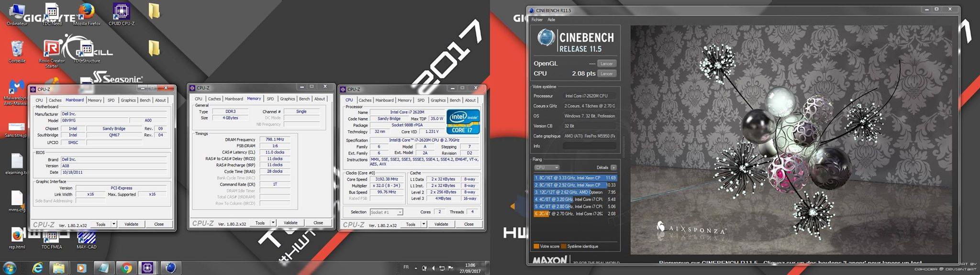Switch to the Caches tab in the Mainboard CPU-Z window
The height and width of the screenshot is (275, 980).
click(55, 100)
